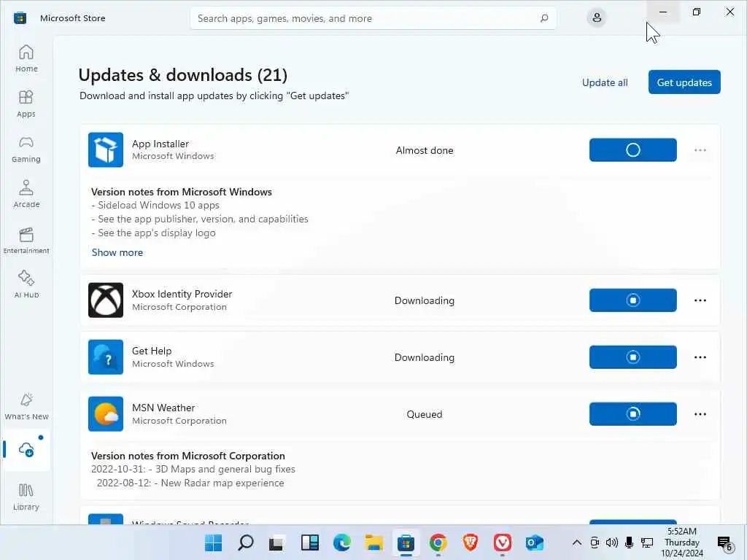Click the Xbox Identity Provider app icon
747x560 pixels.
click(106, 300)
